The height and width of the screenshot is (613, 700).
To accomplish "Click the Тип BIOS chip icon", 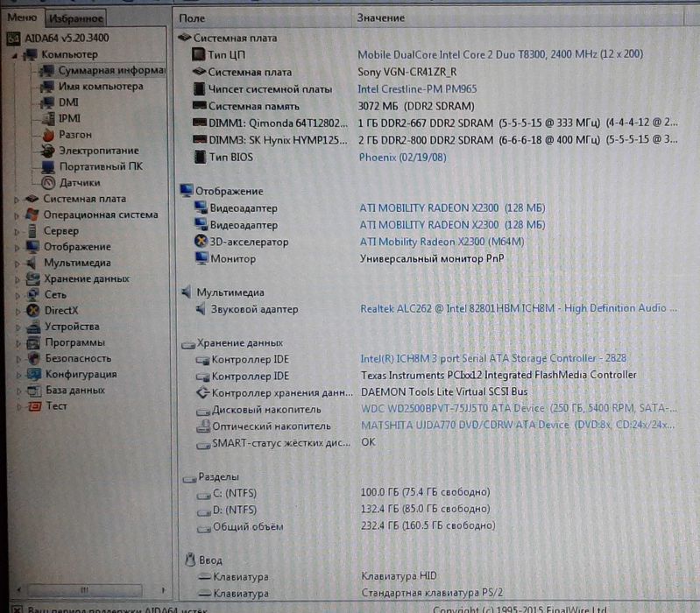I will [200, 157].
